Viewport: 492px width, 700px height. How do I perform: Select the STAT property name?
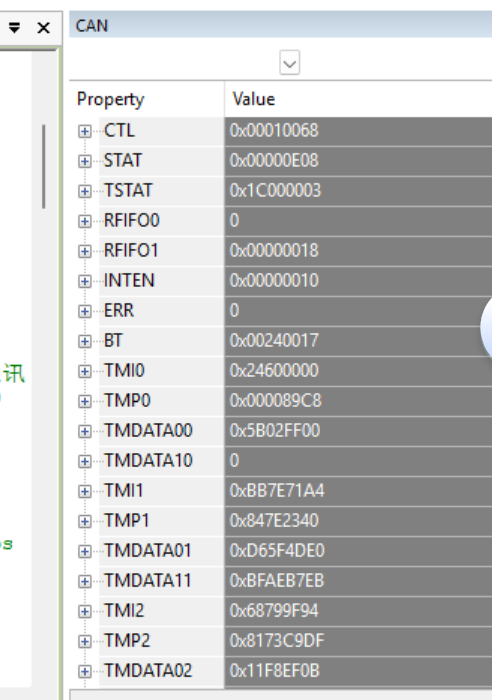pos(123,161)
